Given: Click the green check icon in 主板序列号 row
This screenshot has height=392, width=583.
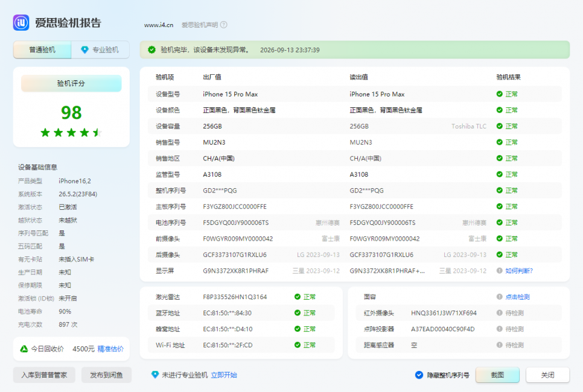Looking at the screenshot, I should click(499, 206).
